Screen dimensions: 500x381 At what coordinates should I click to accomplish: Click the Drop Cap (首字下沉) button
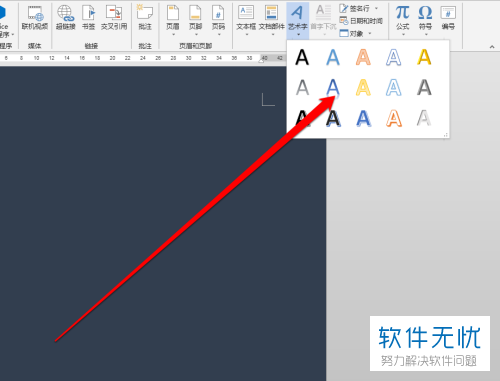[323, 20]
